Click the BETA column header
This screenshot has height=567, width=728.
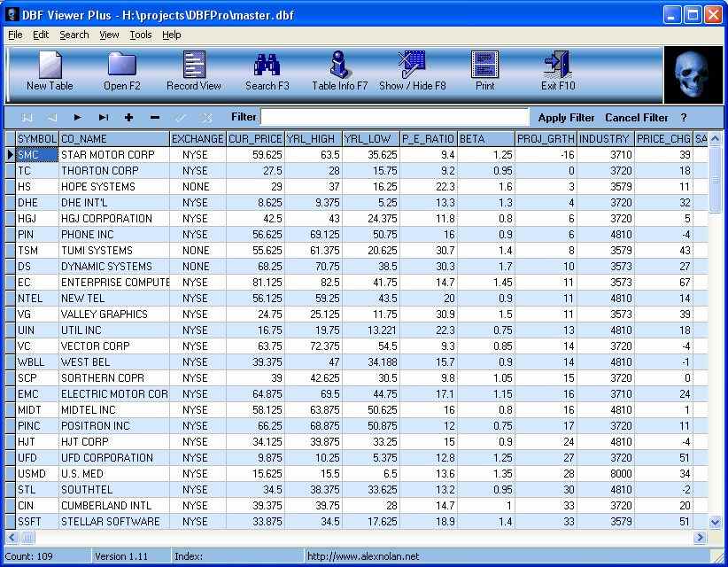[486, 139]
